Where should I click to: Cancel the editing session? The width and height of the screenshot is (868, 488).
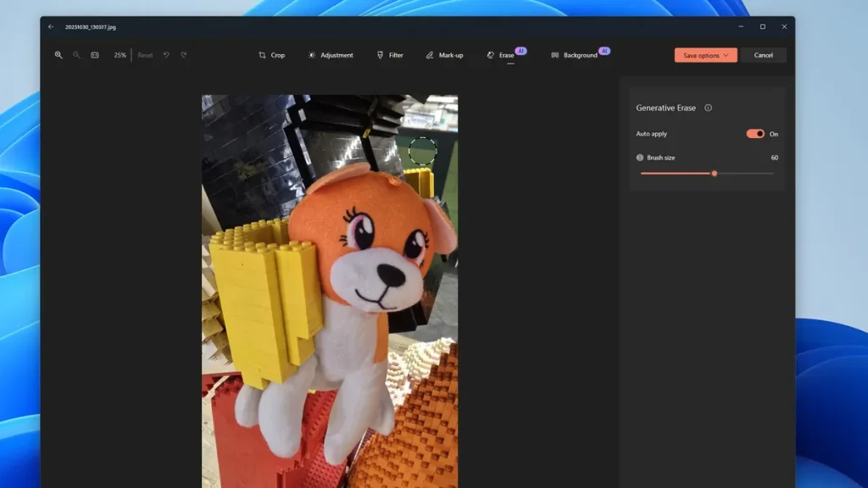pyautogui.click(x=764, y=55)
